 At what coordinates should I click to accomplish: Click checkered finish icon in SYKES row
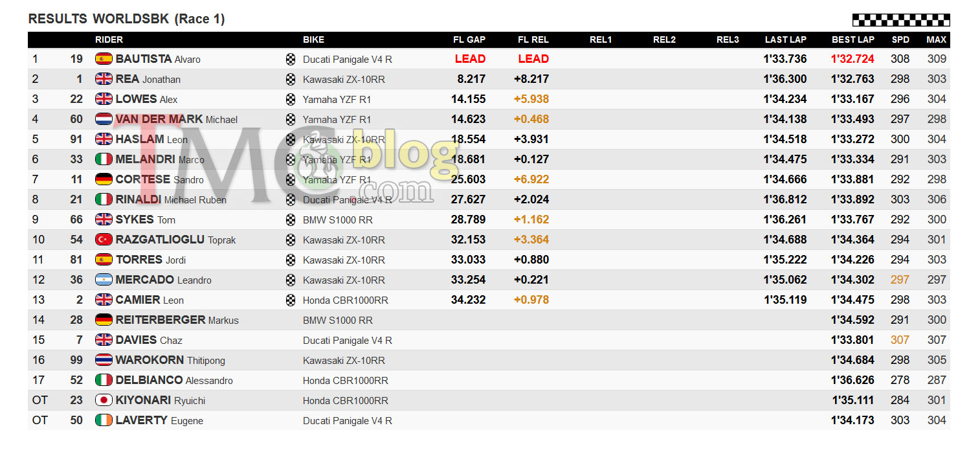pyautogui.click(x=291, y=220)
